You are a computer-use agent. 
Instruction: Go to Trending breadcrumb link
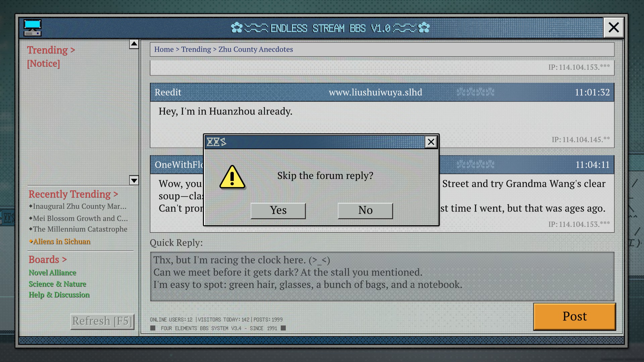[x=196, y=49]
